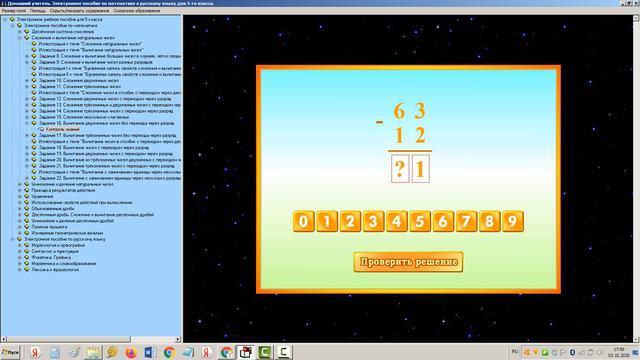The image size is (640, 360).
Task: Select digit button 2
Action: click(x=350, y=221)
